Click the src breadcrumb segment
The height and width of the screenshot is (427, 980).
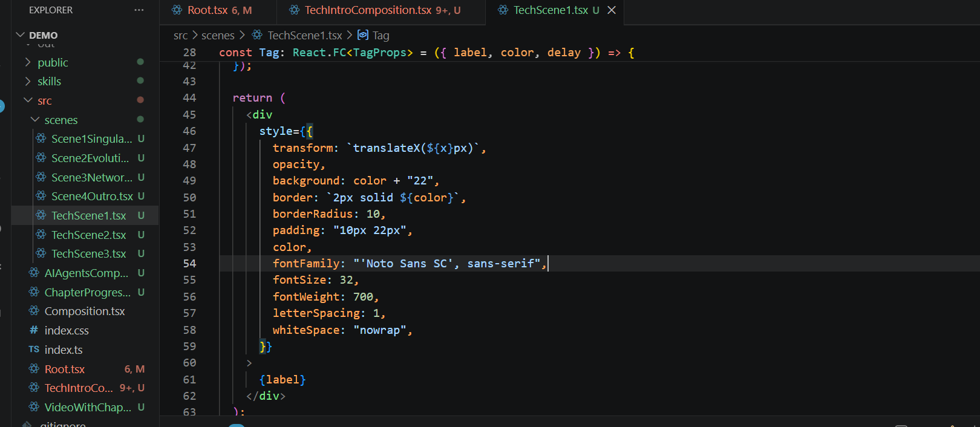pos(180,36)
